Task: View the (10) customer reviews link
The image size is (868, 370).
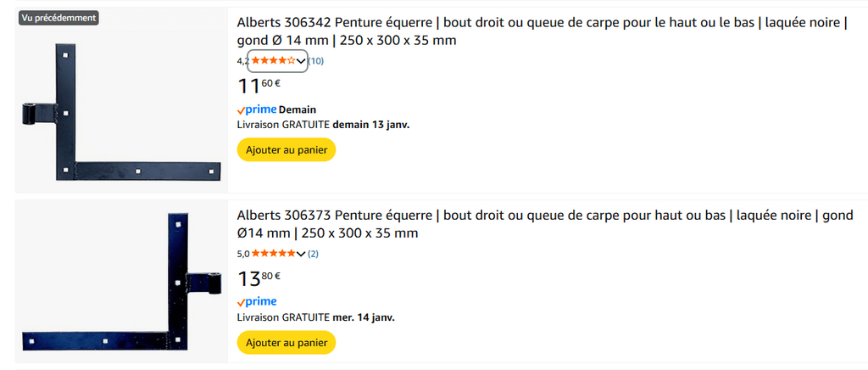Action: point(315,61)
